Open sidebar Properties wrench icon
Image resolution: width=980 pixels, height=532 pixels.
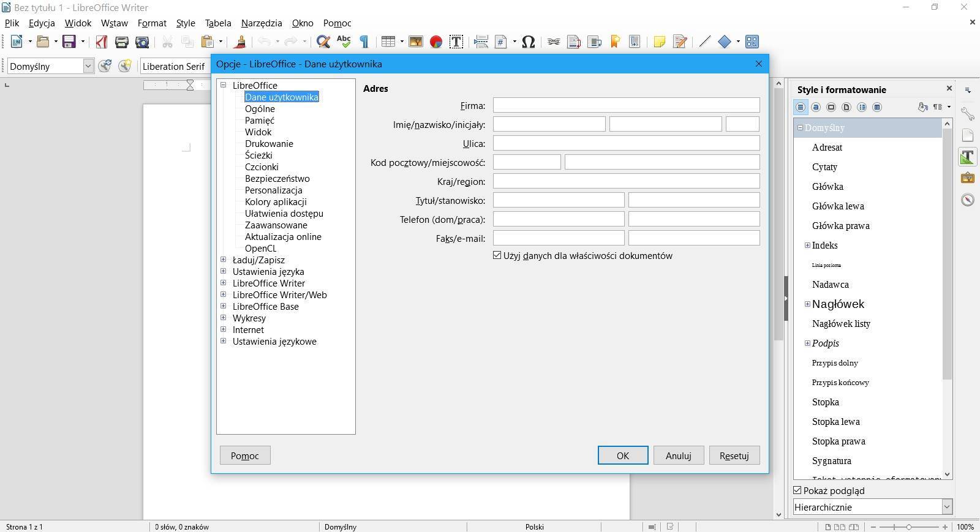pyautogui.click(x=967, y=114)
